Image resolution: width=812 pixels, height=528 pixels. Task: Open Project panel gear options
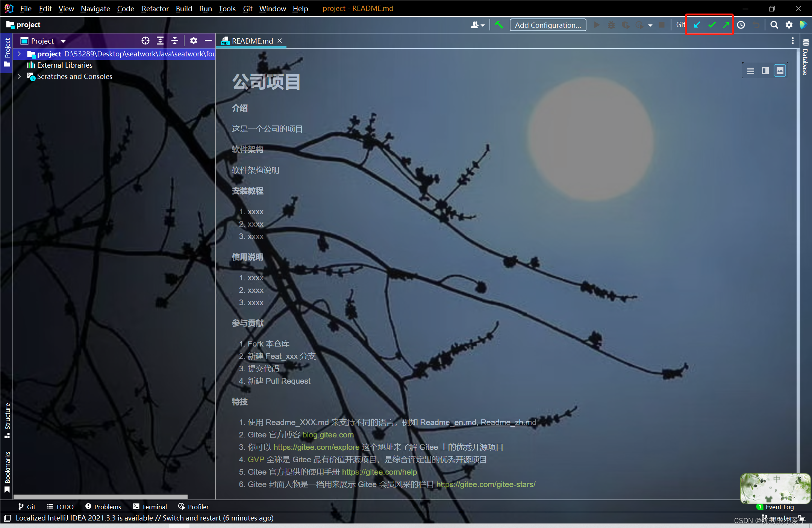193,41
